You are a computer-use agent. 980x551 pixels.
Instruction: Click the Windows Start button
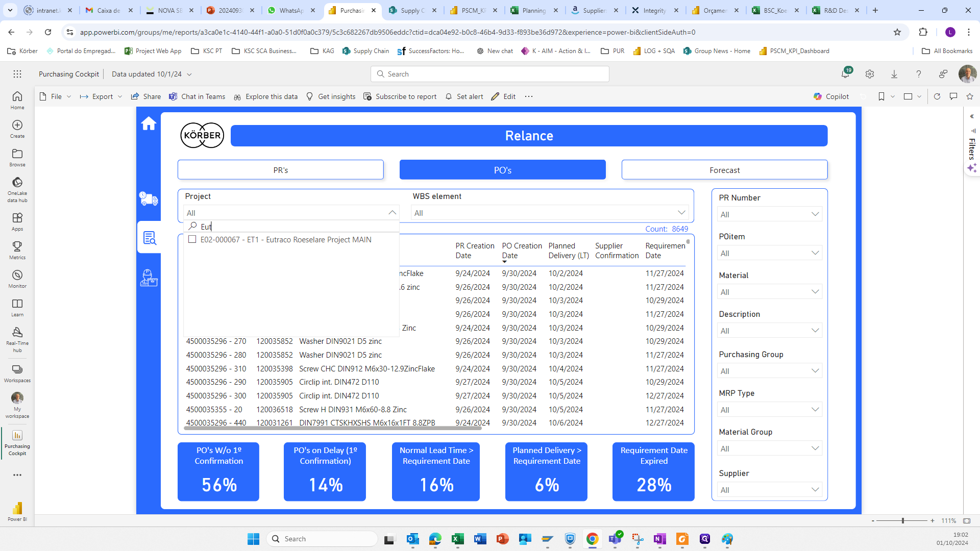pyautogui.click(x=253, y=539)
